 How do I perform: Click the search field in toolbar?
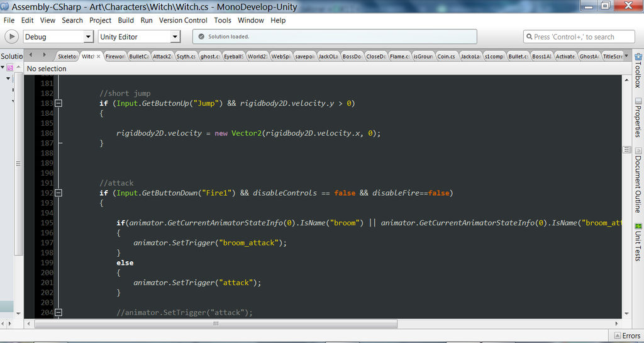point(579,37)
